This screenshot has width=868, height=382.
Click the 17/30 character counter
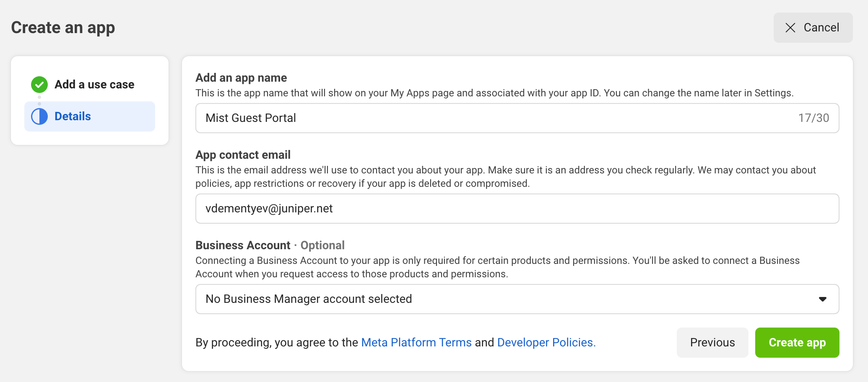(x=813, y=118)
